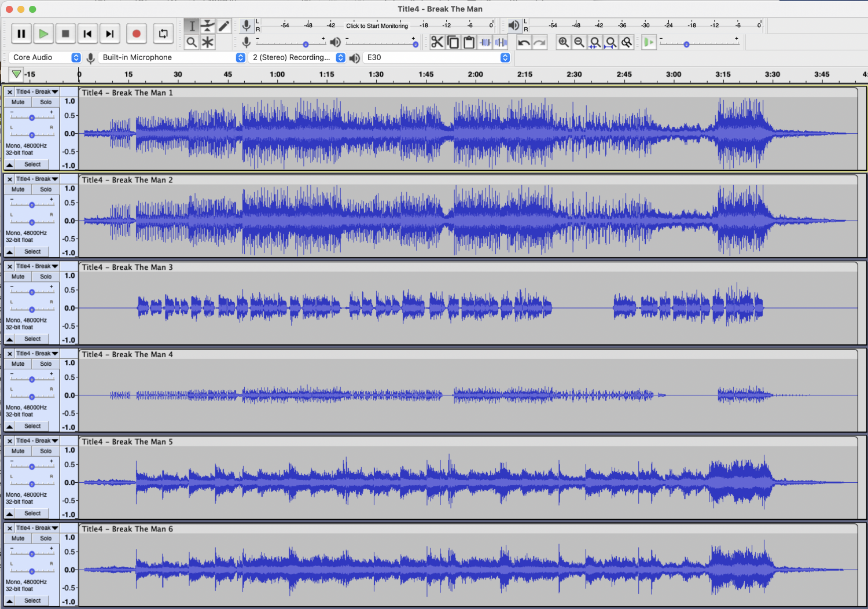
Task: Zoom in with the plus magnifier
Action: click(x=563, y=42)
